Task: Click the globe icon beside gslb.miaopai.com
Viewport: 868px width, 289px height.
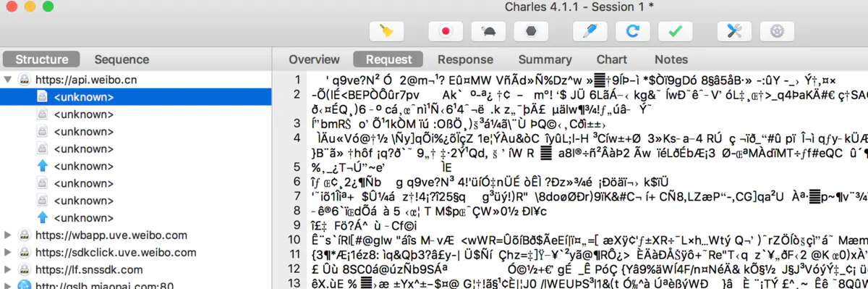Action: click(24, 285)
